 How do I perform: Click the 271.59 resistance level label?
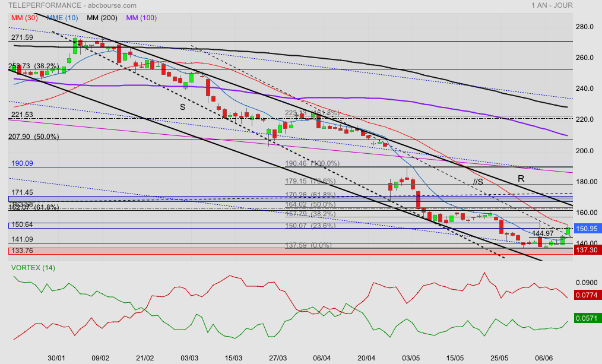pos(22,37)
